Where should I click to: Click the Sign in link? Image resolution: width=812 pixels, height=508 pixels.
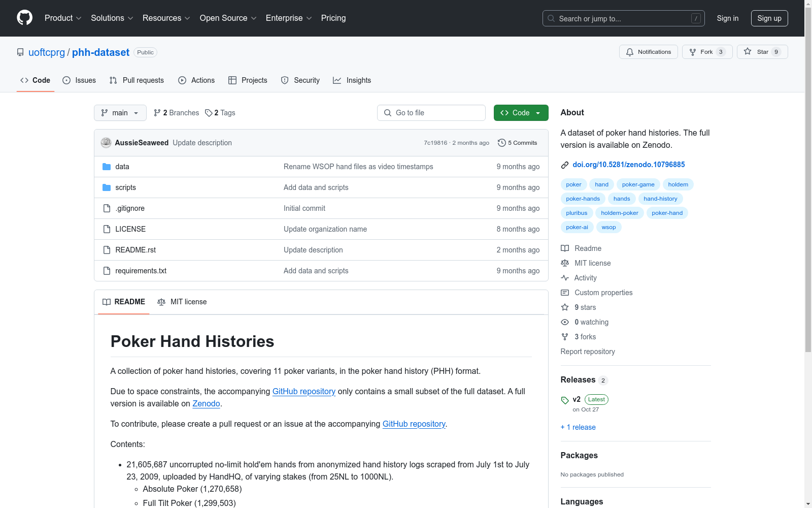pyautogui.click(x=728, y=18)
